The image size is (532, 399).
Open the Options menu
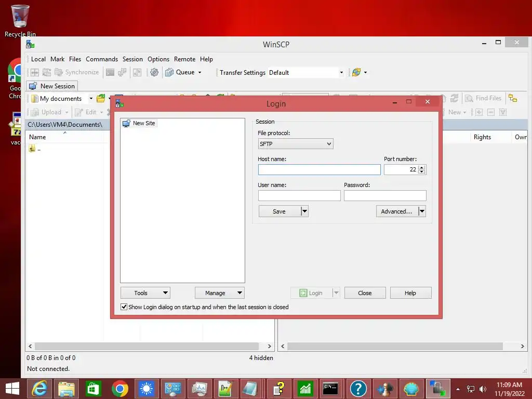[x=158, y=59]
